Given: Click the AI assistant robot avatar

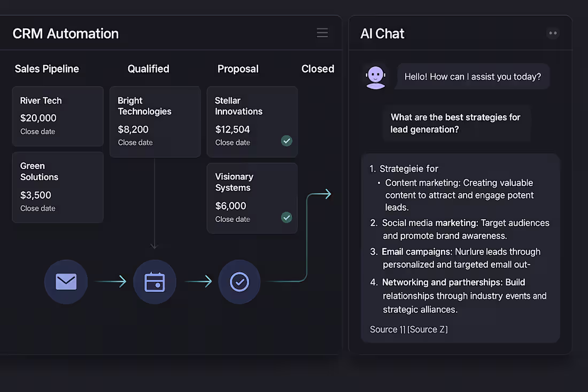Looking at the screenshot, I should tap(375, 76).
